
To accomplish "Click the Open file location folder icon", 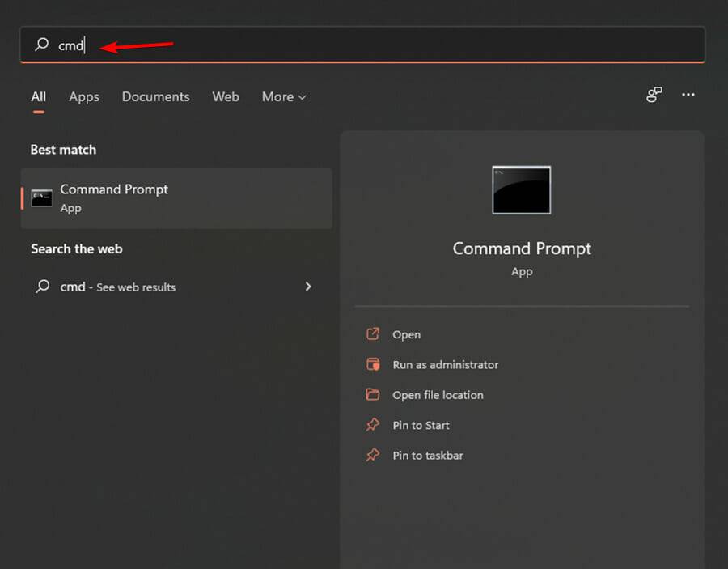I will click(x=373, y=395).
